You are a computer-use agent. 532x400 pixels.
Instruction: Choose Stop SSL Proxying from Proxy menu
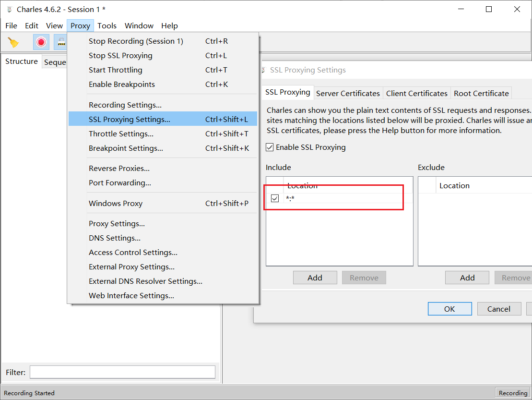click(x=120, y=56)
